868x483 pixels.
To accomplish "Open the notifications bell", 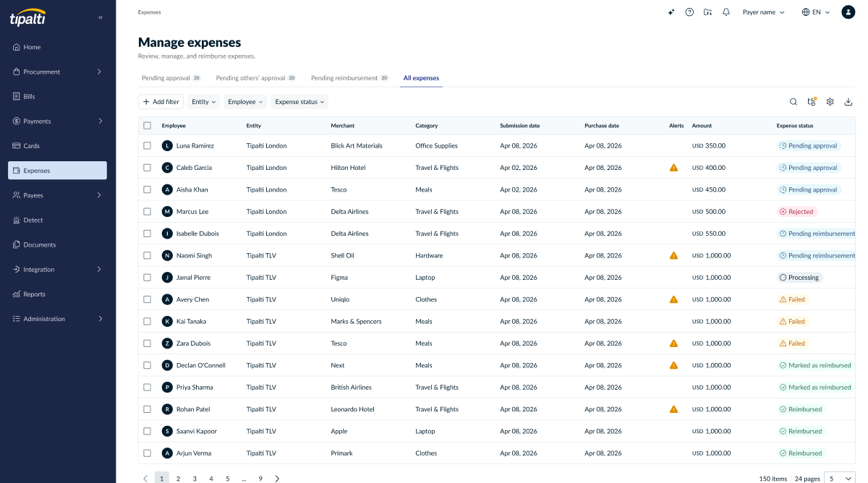I will [726, 12].
